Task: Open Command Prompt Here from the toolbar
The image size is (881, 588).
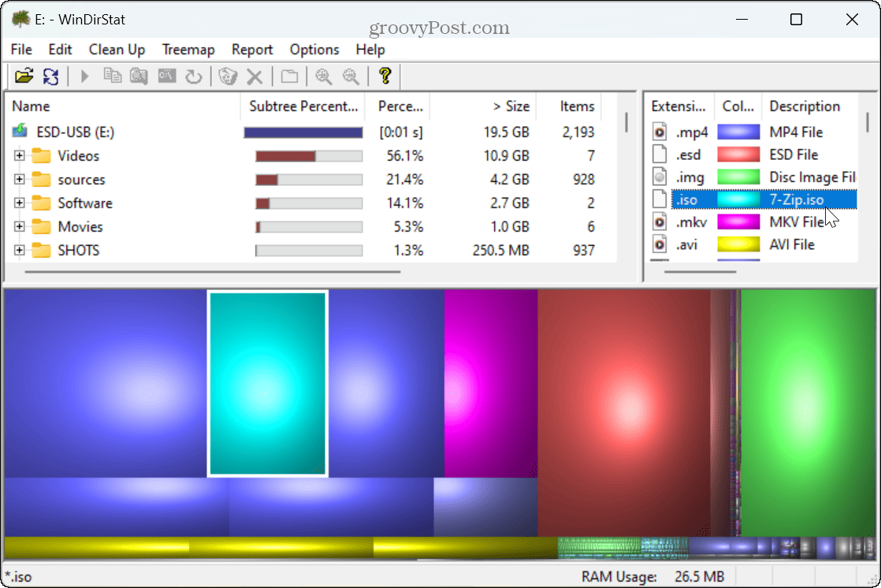Action: click(166, 76)
